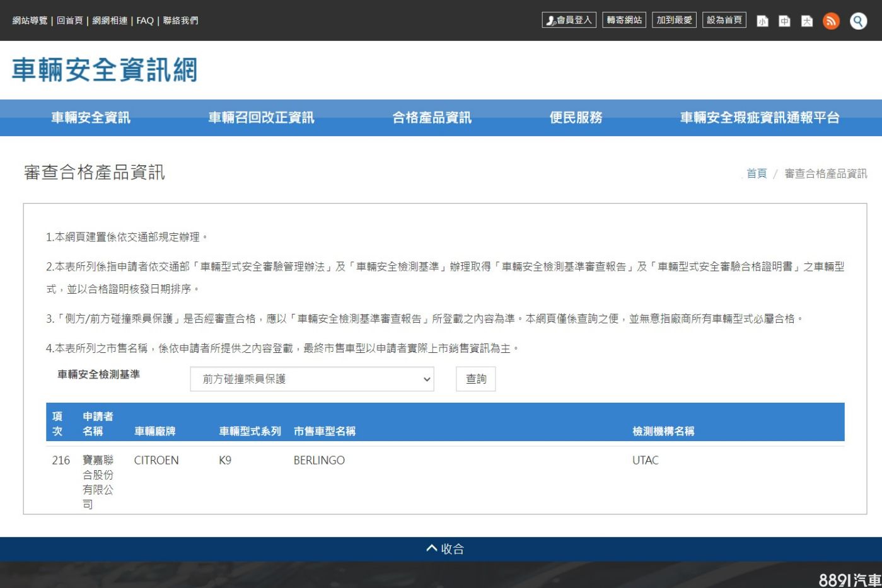
Task: Go to 車輛安全瑕疵資訊通報平台 menu
Action: tap(759, 118)
